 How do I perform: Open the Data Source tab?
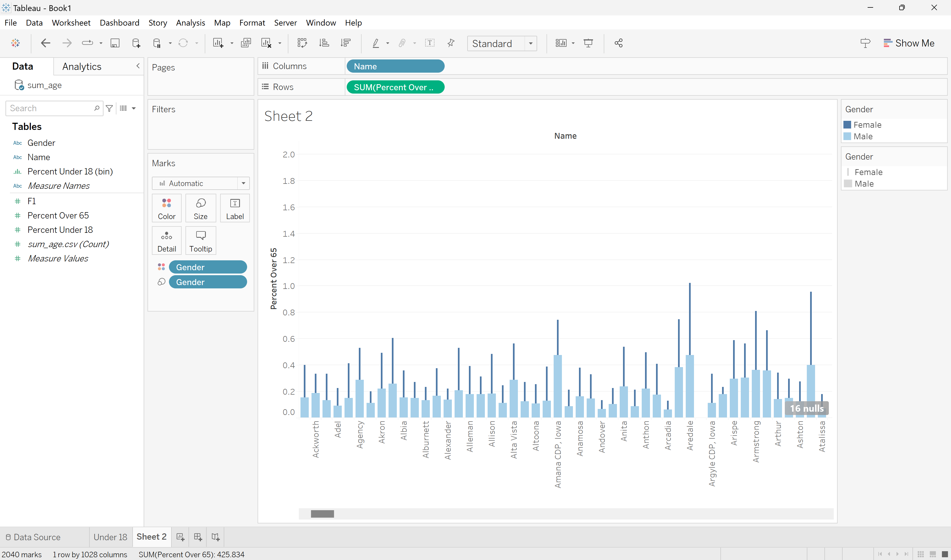point(33,537)
